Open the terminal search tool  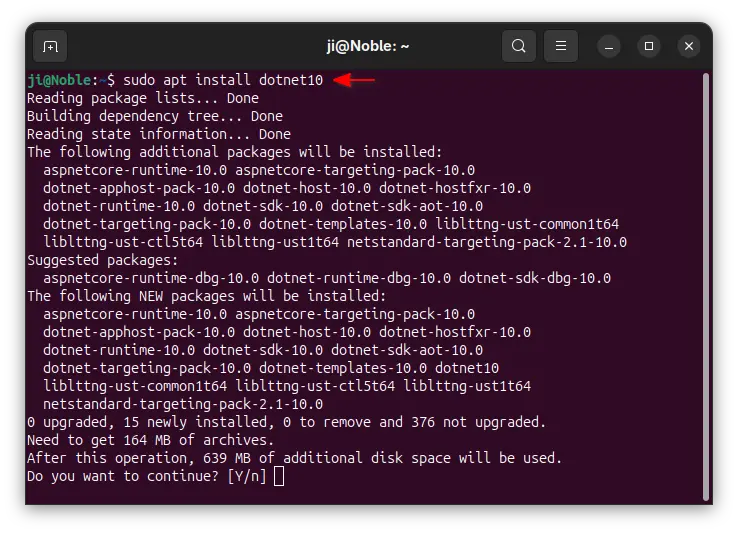click(x=519, y=46)
